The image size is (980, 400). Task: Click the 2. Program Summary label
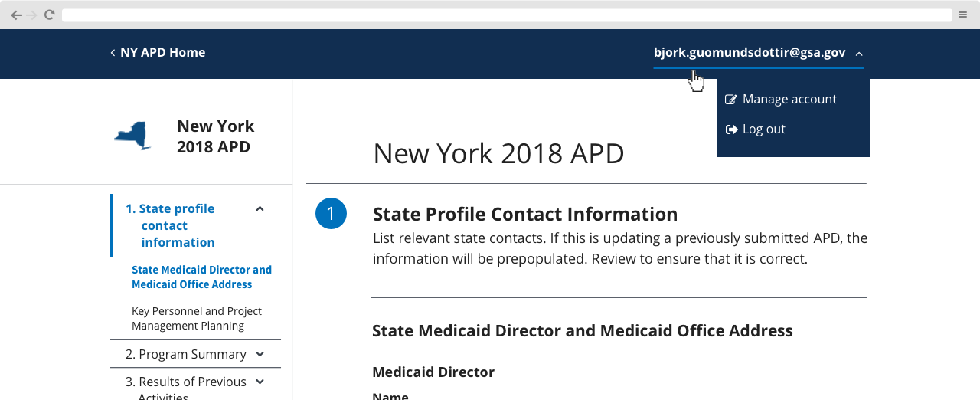(x=186, y=354)
